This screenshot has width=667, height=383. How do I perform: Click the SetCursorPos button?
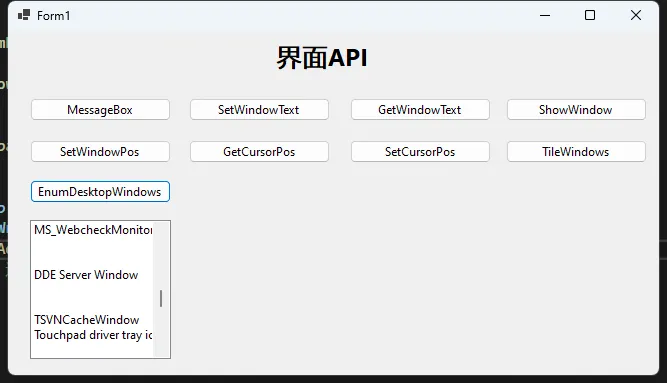420,151
